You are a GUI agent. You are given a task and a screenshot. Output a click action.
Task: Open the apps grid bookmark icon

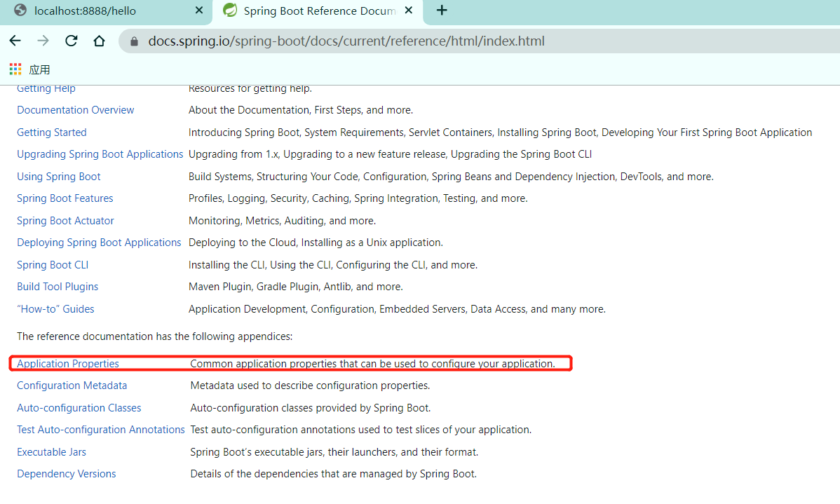pos(15,69)
